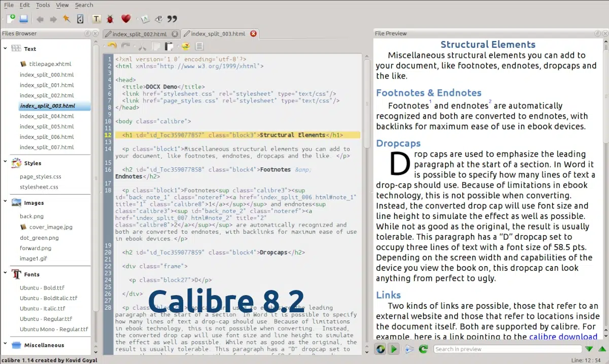The height and width of the screenshot is (364, 609).
Task: Find next match with the green down arrow
Action: [x=589, y=349]
